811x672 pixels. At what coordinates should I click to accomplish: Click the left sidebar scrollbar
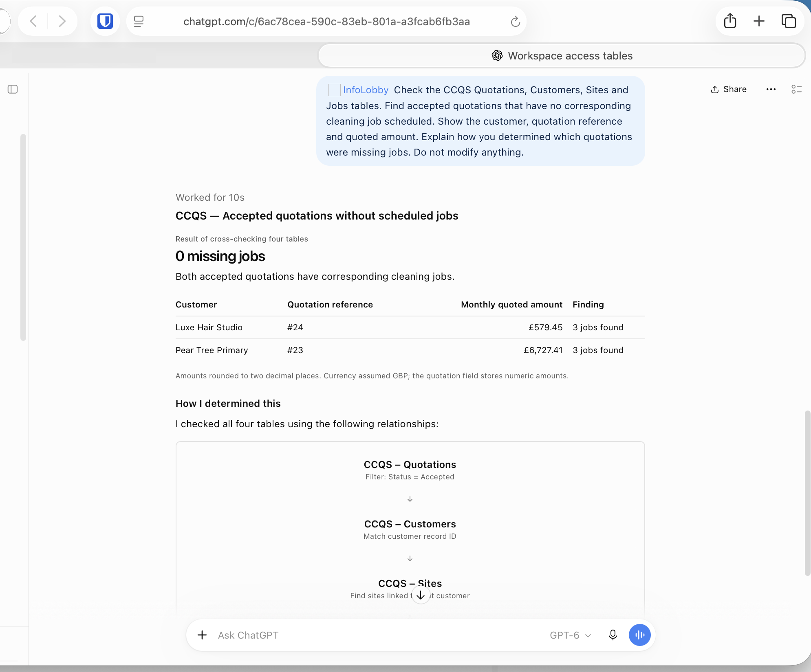(23, 237)
